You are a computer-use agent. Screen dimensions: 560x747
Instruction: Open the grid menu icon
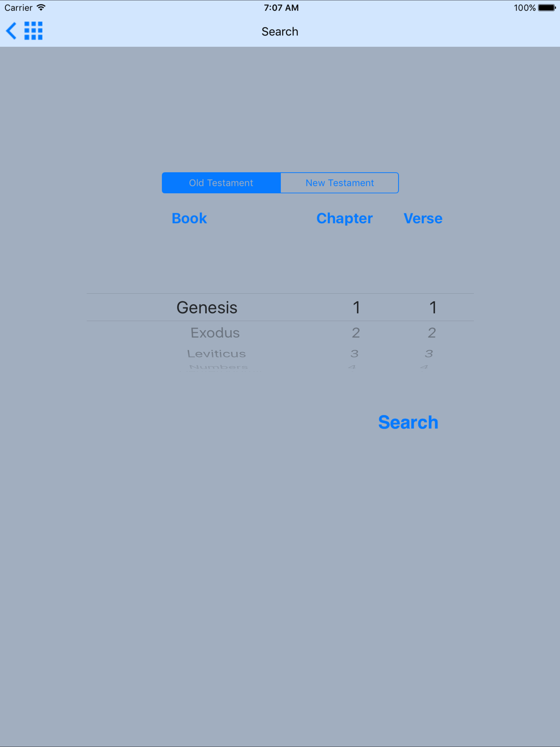pos(33,31)
